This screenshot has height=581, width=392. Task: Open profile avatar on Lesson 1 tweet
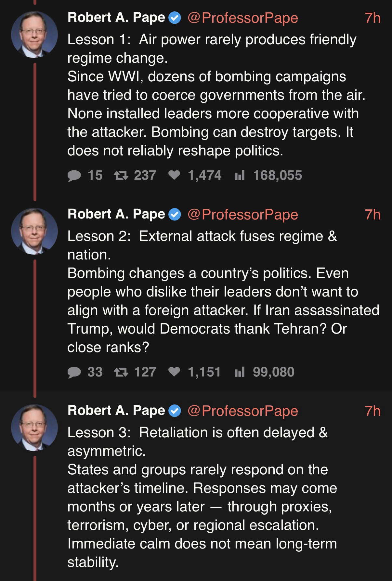34,35
